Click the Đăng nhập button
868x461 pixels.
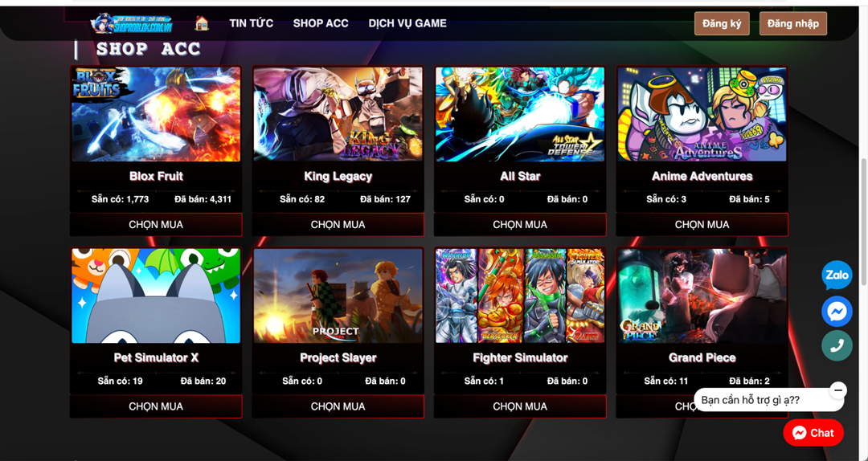(792, 24)
